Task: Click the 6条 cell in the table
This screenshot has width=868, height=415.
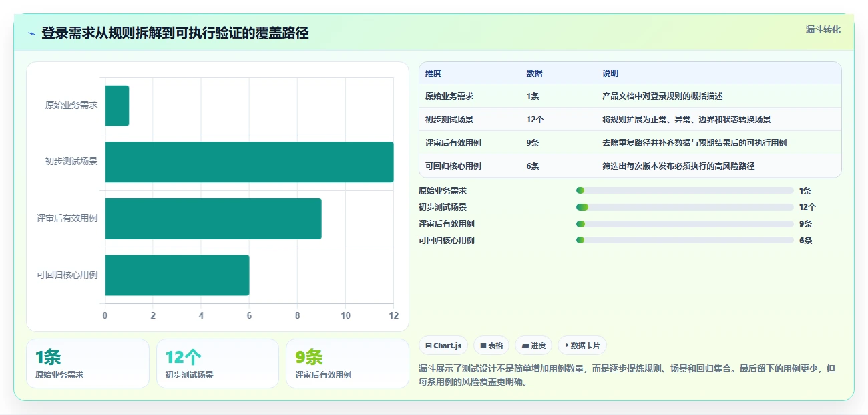Action: click(x=533, y=166)
